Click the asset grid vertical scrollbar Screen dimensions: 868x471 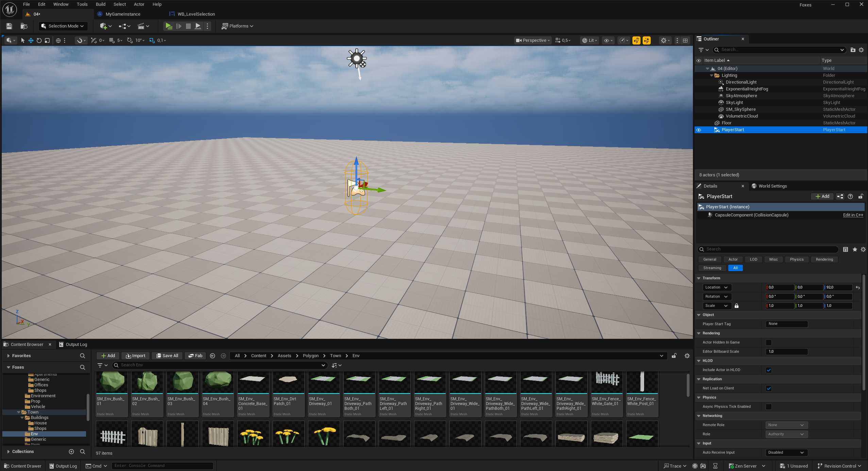(688, 386)
